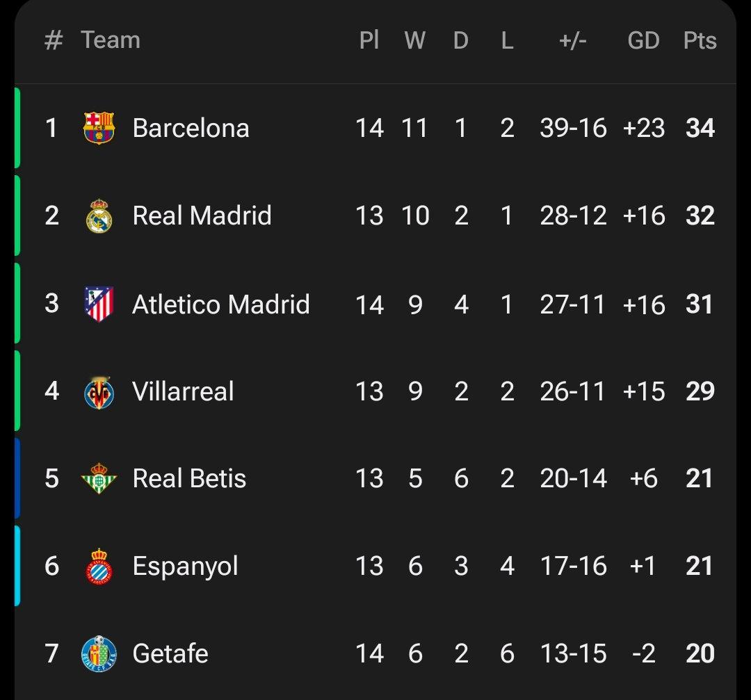Open Barcelona team name link
The image size is (751, 700).
pyautogui.click(x=191, y=128)
